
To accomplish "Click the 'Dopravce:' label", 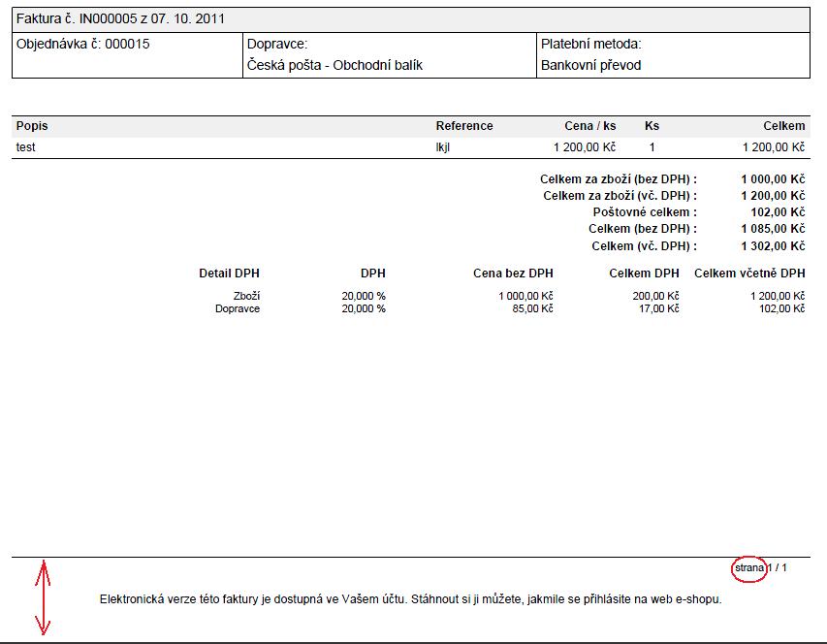I will point(277,44).
